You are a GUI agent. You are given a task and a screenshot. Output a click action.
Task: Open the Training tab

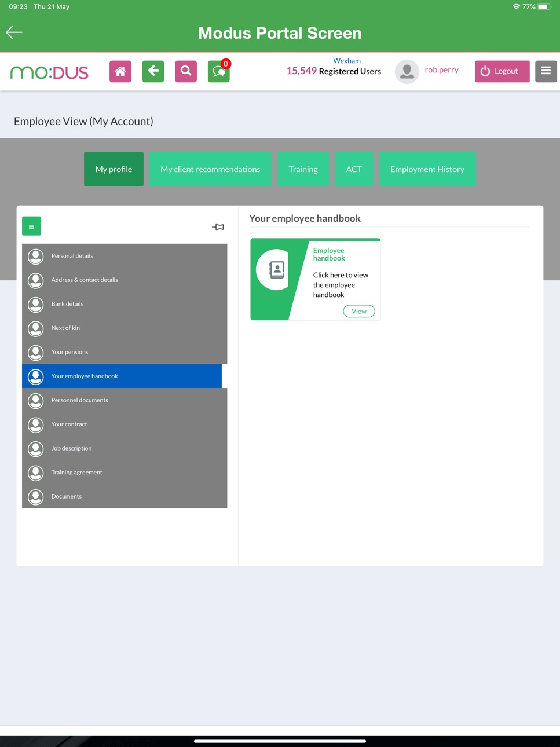(303, 169)
